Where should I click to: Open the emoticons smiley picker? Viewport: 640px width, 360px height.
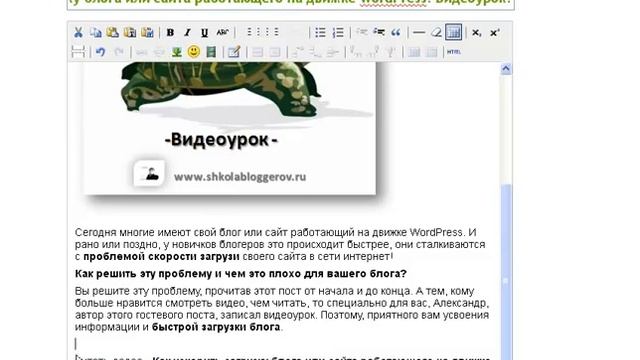pos(193,52)
